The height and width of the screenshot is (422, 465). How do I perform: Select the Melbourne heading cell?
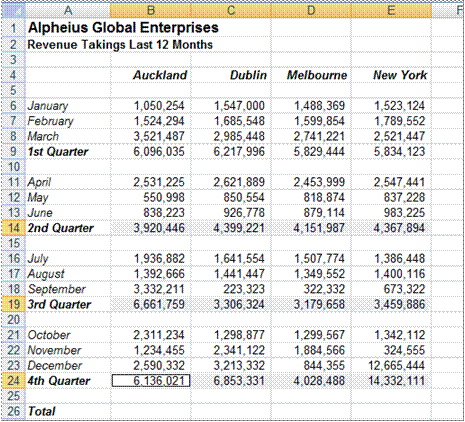[311, 75]
